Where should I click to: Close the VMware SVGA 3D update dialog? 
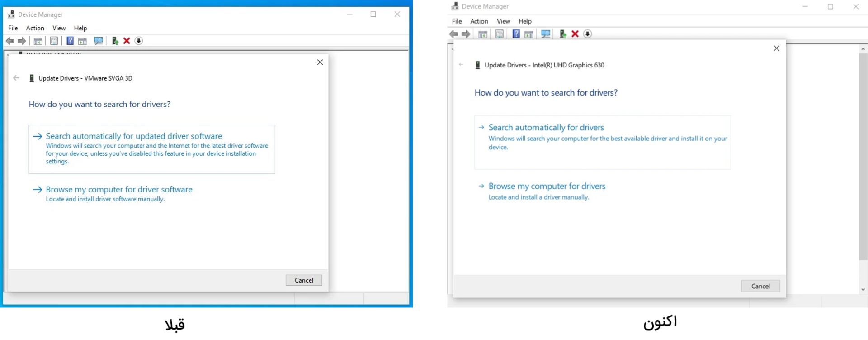320,62
